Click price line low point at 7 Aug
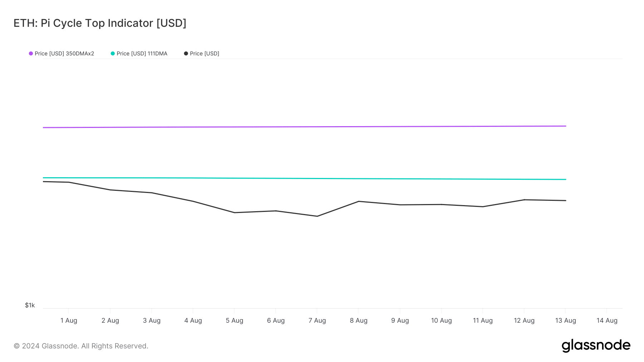Image resolution: width=644 pixels, height=362 pixels. 317,216
